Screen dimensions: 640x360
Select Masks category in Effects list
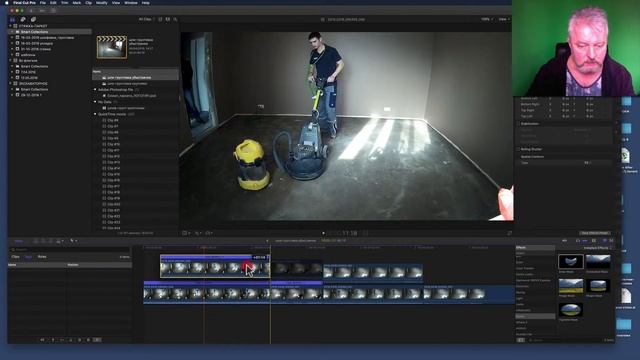click(535, 316)
